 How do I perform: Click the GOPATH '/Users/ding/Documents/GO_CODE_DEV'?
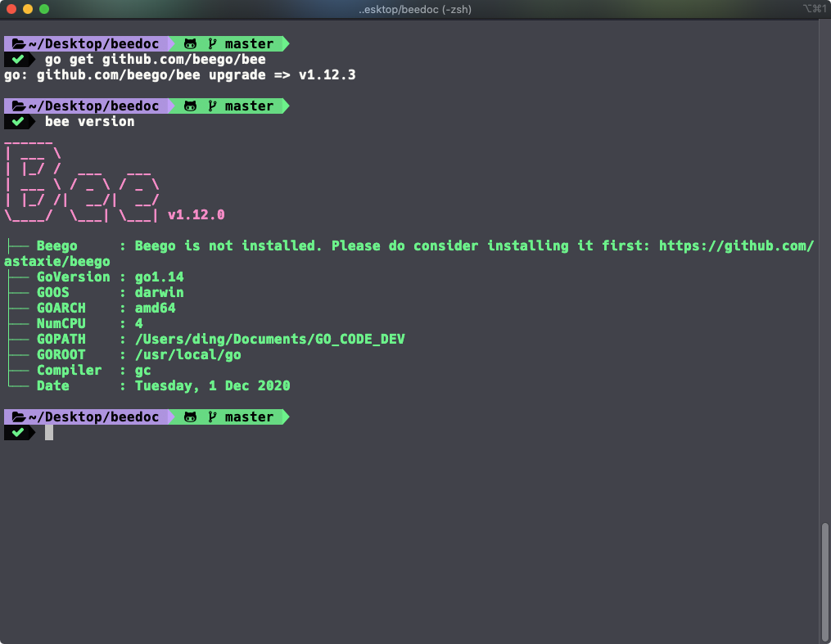(x=269, y=339)
